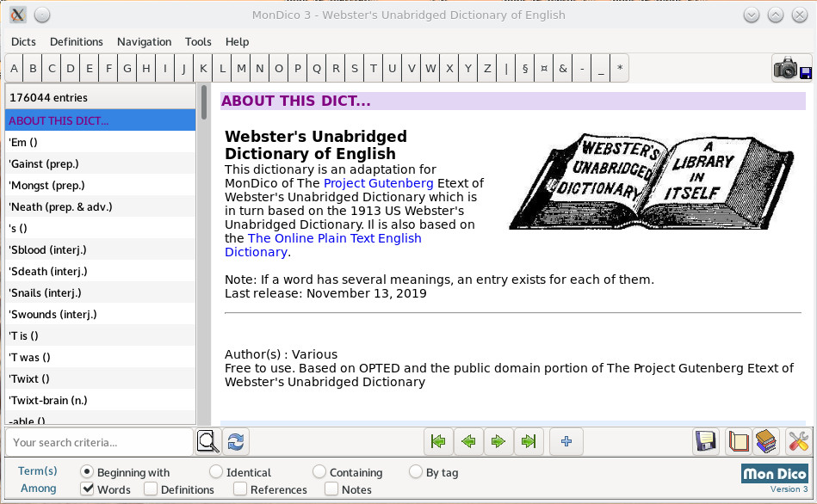Click the underscore symbol button
817x504 pixels.
[601, 68]
